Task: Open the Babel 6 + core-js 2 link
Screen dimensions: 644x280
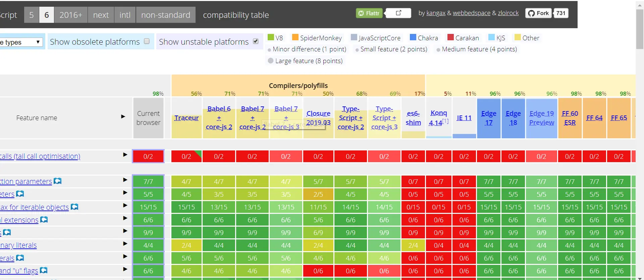Action: point(219,118)
